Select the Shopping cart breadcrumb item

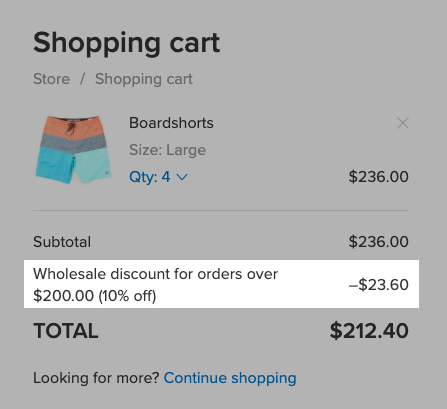(x=144, y=79)
